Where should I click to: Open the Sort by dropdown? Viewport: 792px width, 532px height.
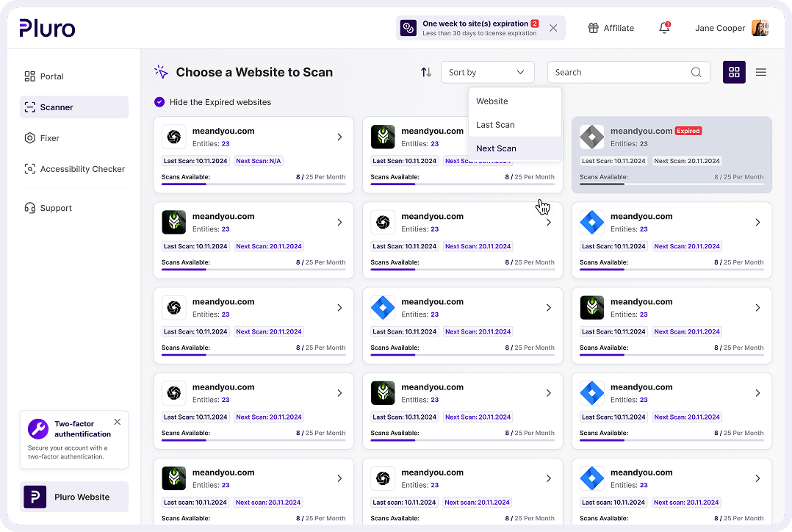point(487,72)
